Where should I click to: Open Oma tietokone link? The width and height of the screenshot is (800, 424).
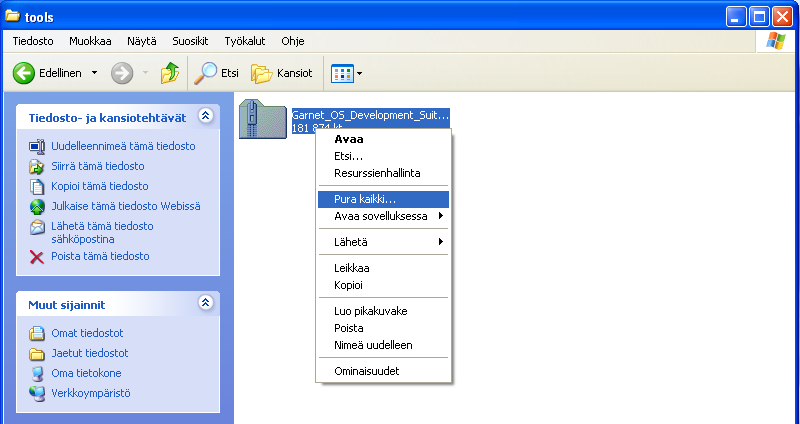coord(86,373)
